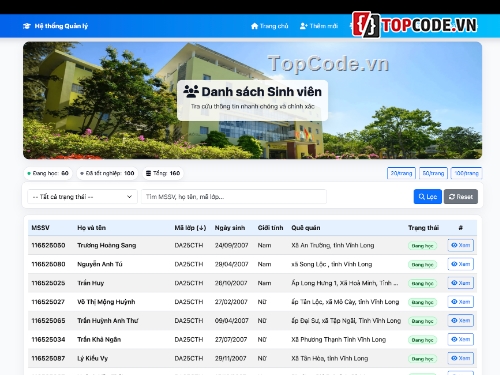The image size is (500, 375).
Task: Go to Trang chủ menu item
Action: pos(270,26)
